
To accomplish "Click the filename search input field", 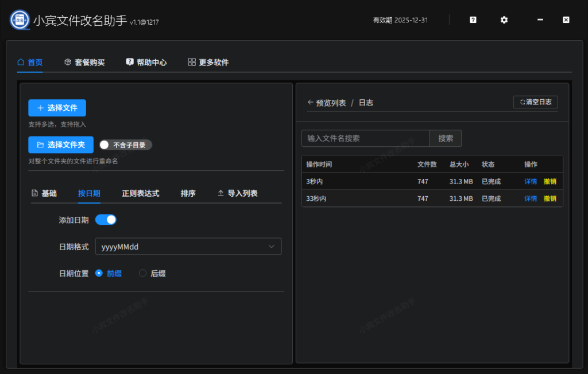I will coord(366,138).
